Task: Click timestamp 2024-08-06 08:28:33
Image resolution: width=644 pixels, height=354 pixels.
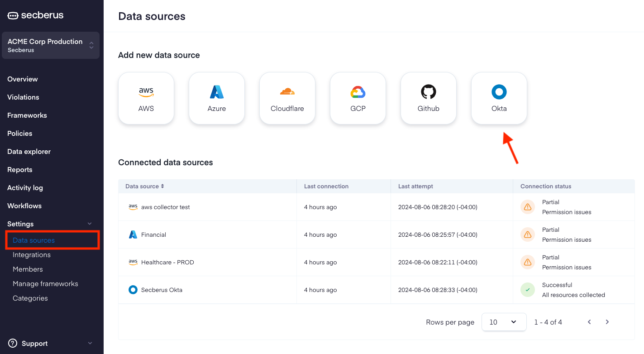Action: (438, 290)
